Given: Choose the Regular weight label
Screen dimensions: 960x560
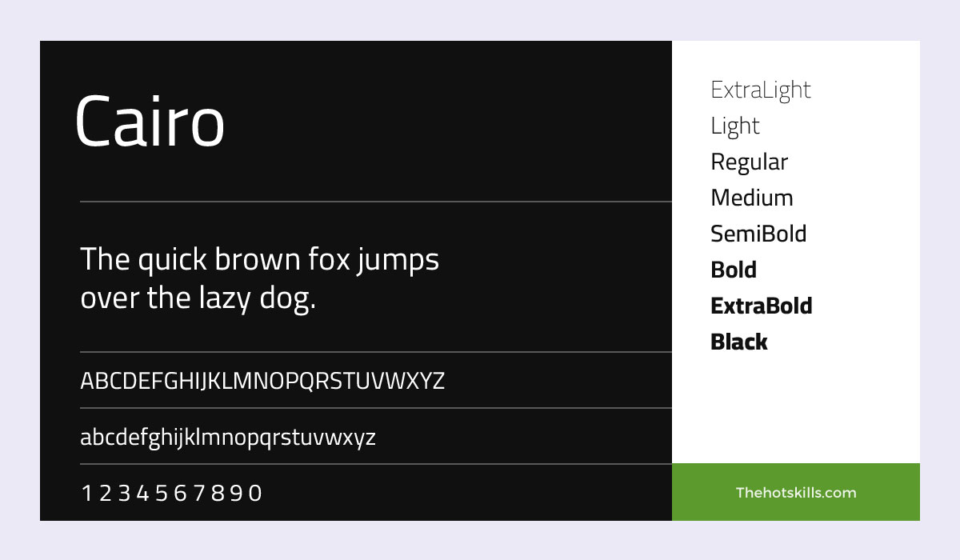Looking at the screenshot, I should point(749,162).
